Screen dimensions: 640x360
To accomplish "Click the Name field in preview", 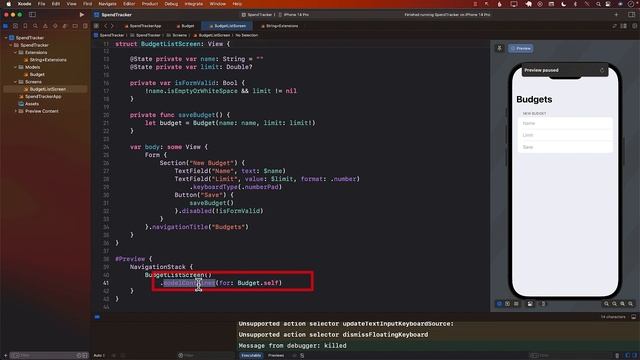I will coord(565,123).
